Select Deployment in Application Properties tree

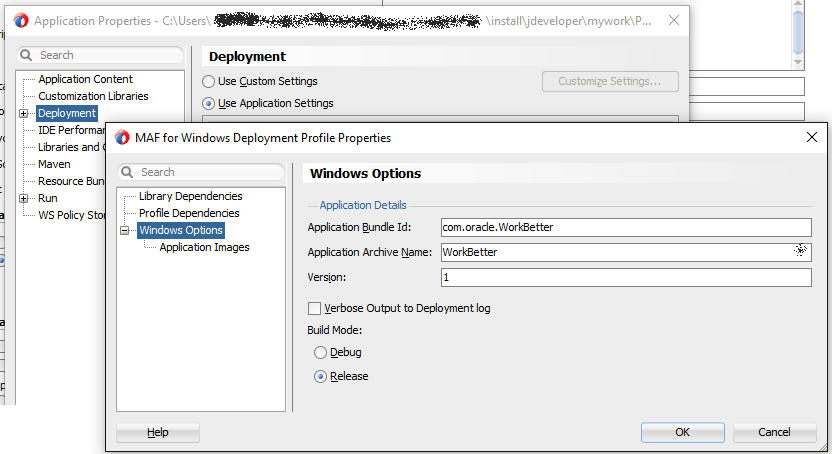click(x=67, y=113)
